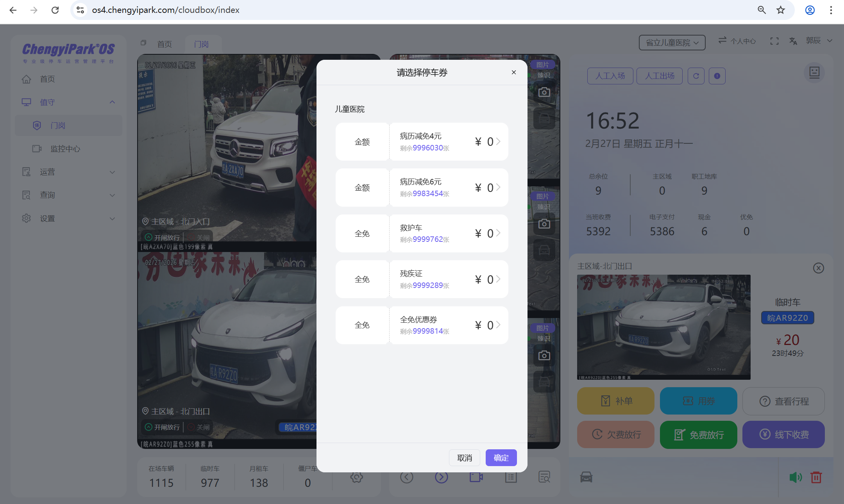The width and height of the screenshot is (844, 504).
Task: Open the record list icon in bottom toolbar
Action: [x=511, y=477]
